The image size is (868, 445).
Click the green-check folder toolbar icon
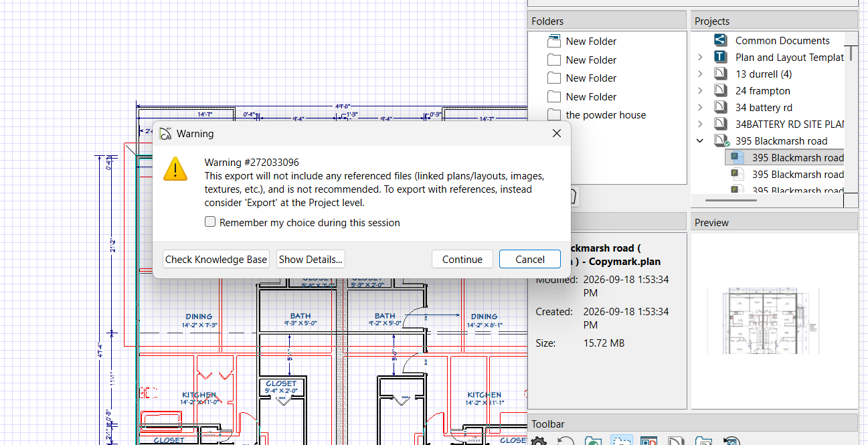pyautogui.click(x=592, y=440)
